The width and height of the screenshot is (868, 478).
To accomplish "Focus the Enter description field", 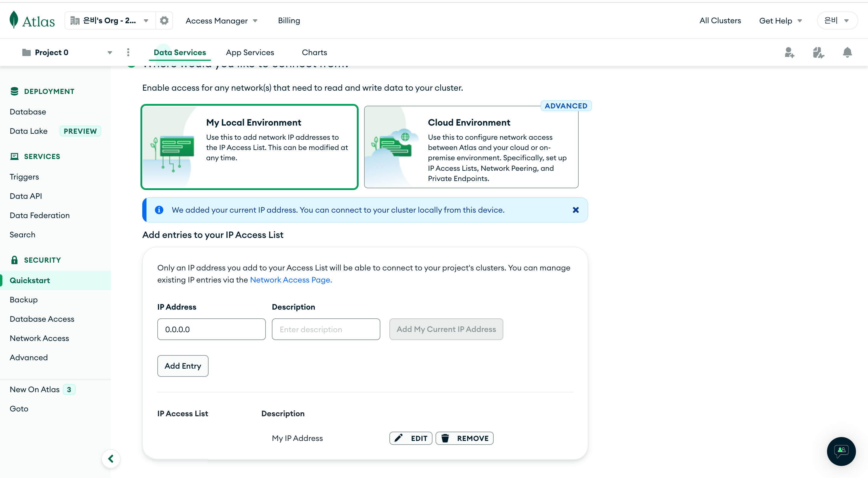I will click(x=326, y=329).
